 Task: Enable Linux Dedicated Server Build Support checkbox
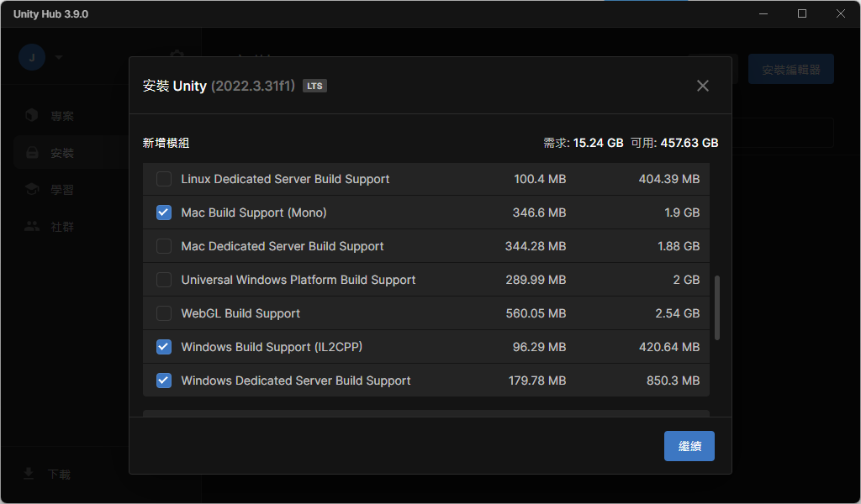click(x=164, y=179)
